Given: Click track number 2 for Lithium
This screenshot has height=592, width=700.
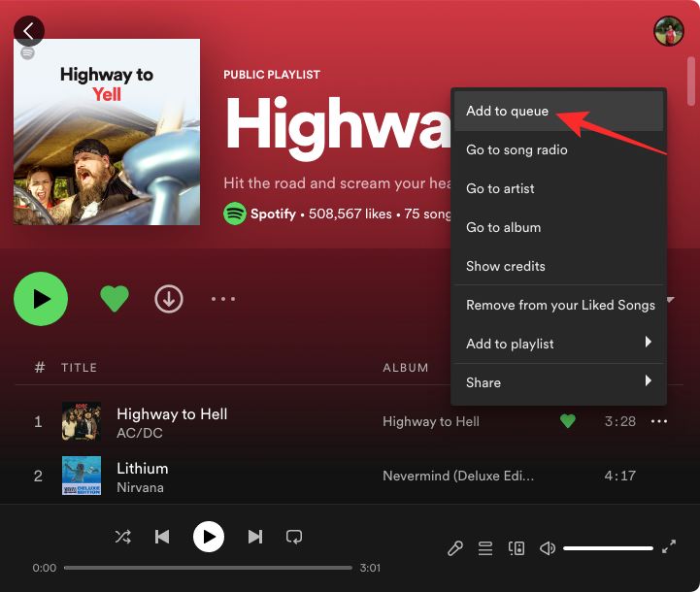Looking at the screenshot, I should 39,476.
